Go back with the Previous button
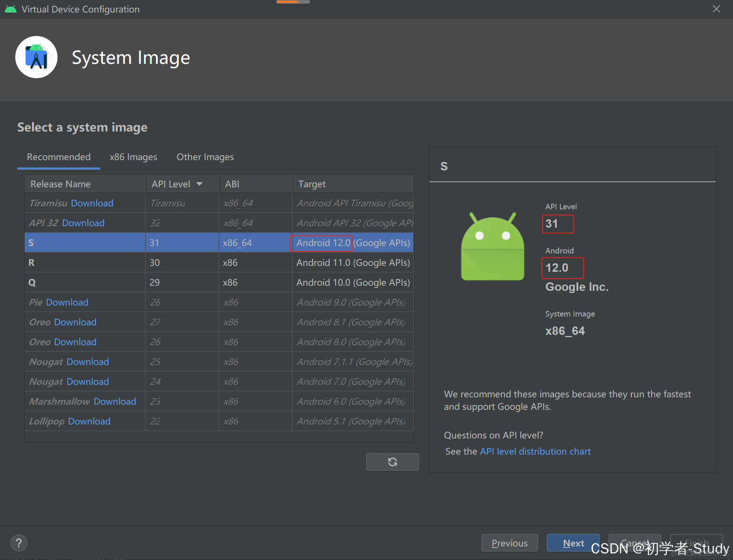 pos(509,543)
